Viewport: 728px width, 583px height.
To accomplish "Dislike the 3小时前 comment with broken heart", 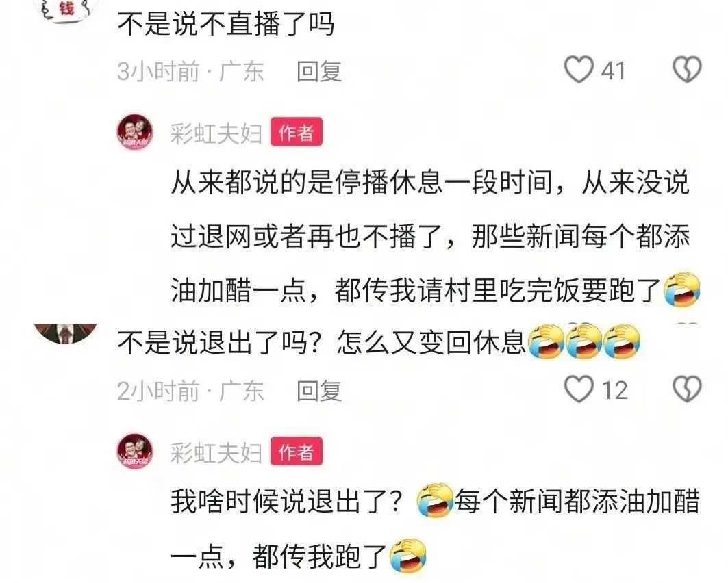I will pos(687,70).
